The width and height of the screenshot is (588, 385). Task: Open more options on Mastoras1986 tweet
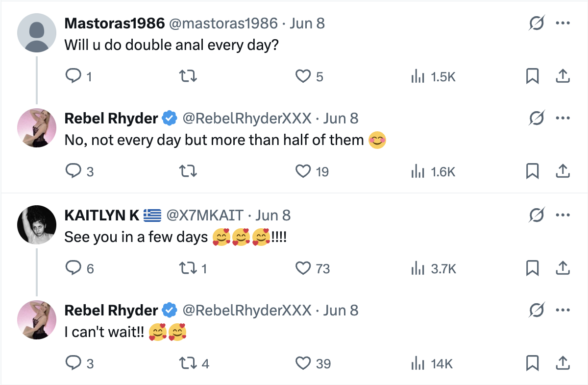coord(563,24)
